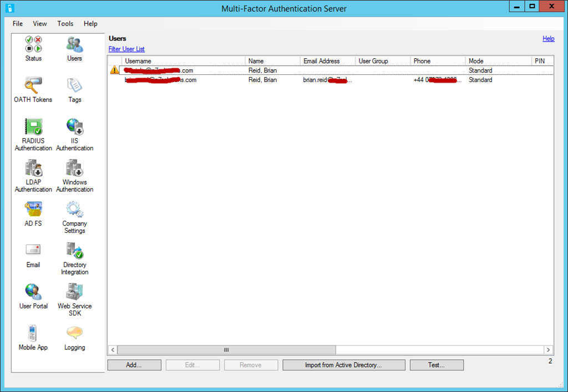This screenshot has width=568, height=392.
Task: Open the View menu
Action: [x=40, y=23]
